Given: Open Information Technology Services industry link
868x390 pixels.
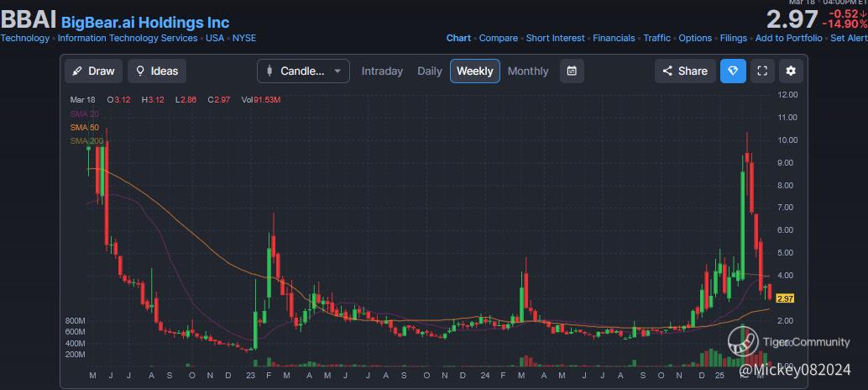Looking at the screenshot, I should 128,38.
